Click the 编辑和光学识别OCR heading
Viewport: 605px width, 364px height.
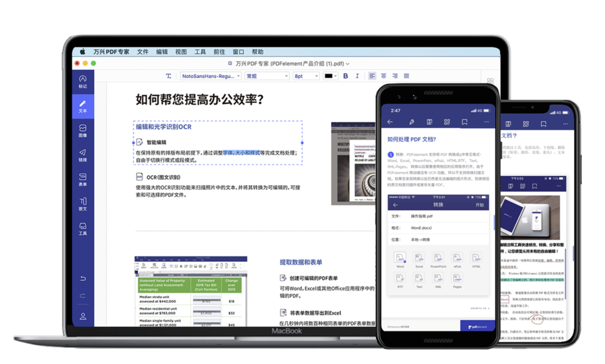coord(164,127)
